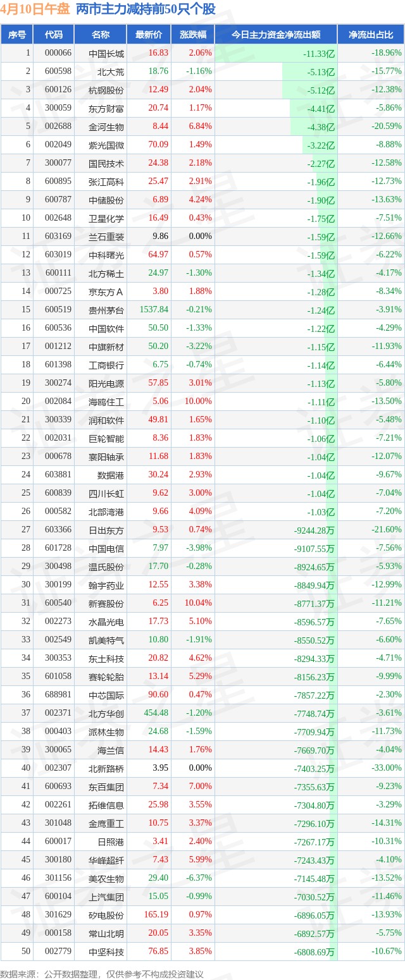Select stock name 金鹰重工
The image size is (405, 980).
pyautogui.click(x=106, y=824)
